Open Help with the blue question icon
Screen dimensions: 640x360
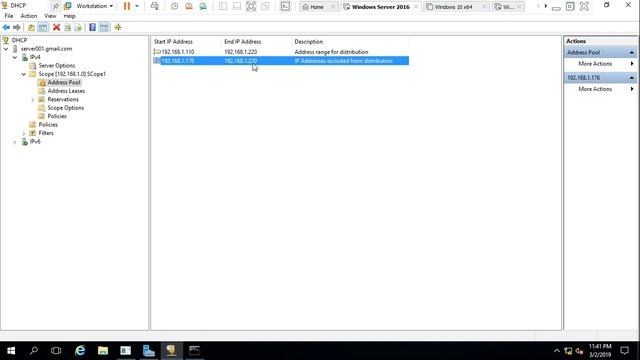pyautogui.click(x=93, y=27)
